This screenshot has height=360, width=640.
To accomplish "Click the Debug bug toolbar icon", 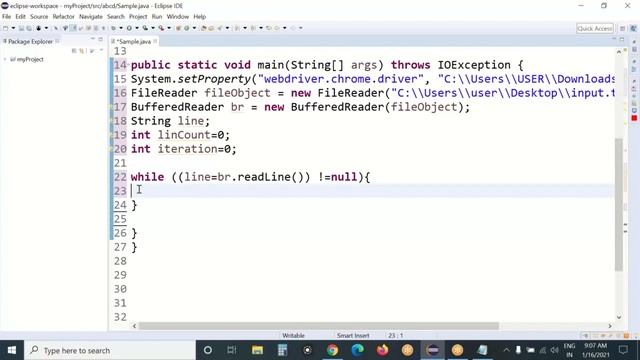I will tap(38, 28).
